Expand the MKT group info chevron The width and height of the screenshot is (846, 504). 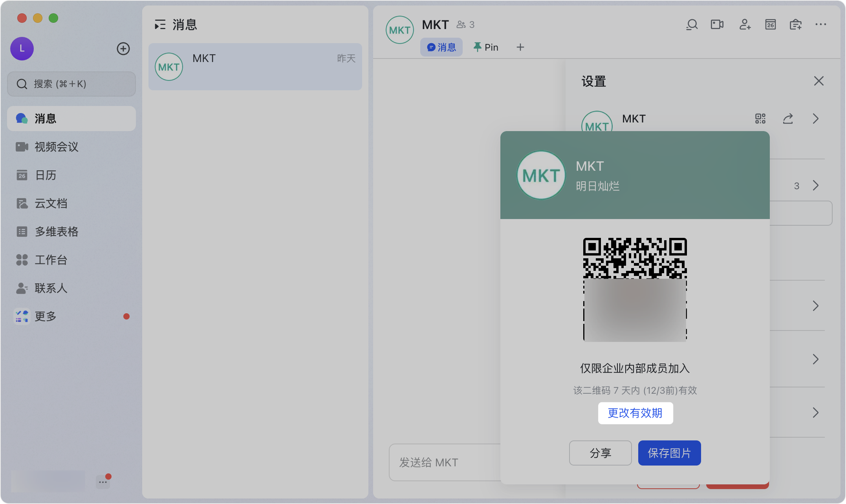pyautogui.click(x=816, y=119)
